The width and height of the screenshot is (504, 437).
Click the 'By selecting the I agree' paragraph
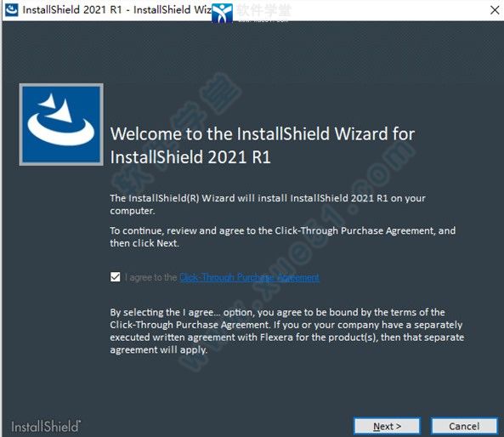[x=286, y=331]
